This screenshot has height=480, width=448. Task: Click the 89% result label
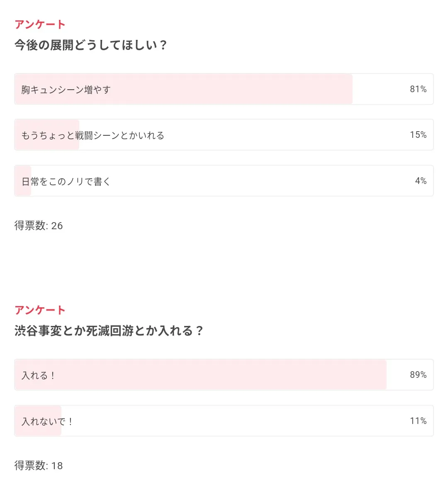[418, 375]
